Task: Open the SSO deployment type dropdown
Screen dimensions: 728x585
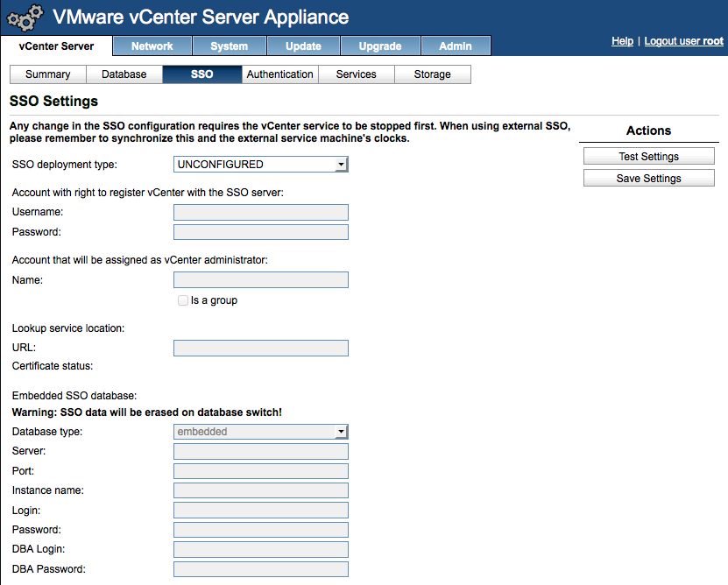Action: click(260, 165)
